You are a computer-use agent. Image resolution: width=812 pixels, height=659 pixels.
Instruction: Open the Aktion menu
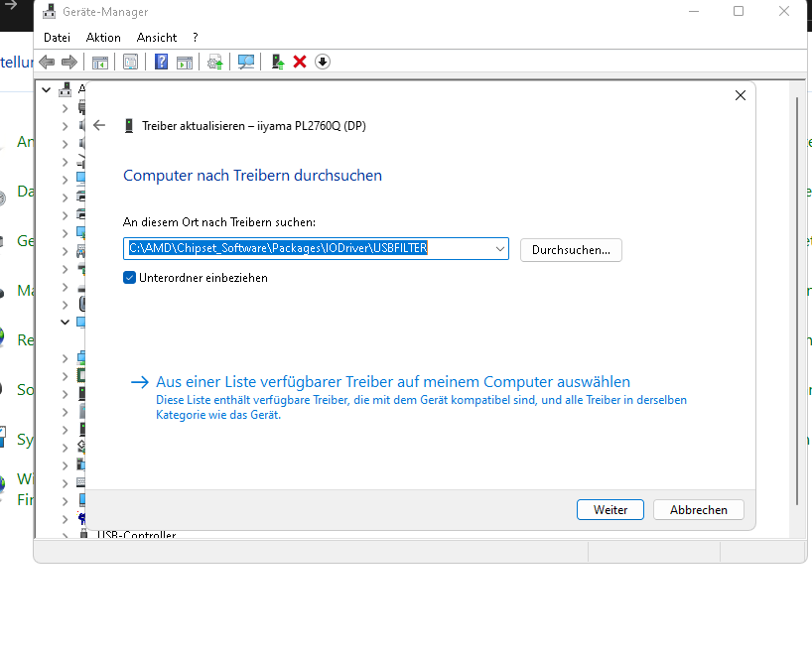point(103,38)
